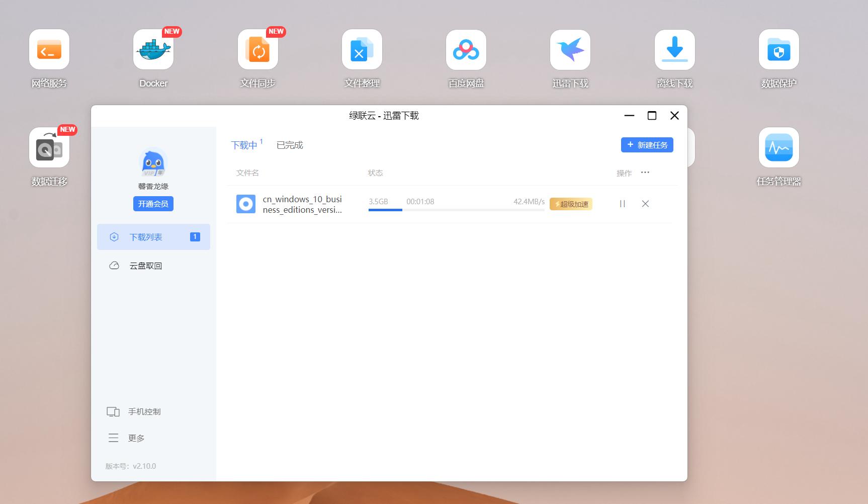Open the 文件同步 tool

(257, 50)
